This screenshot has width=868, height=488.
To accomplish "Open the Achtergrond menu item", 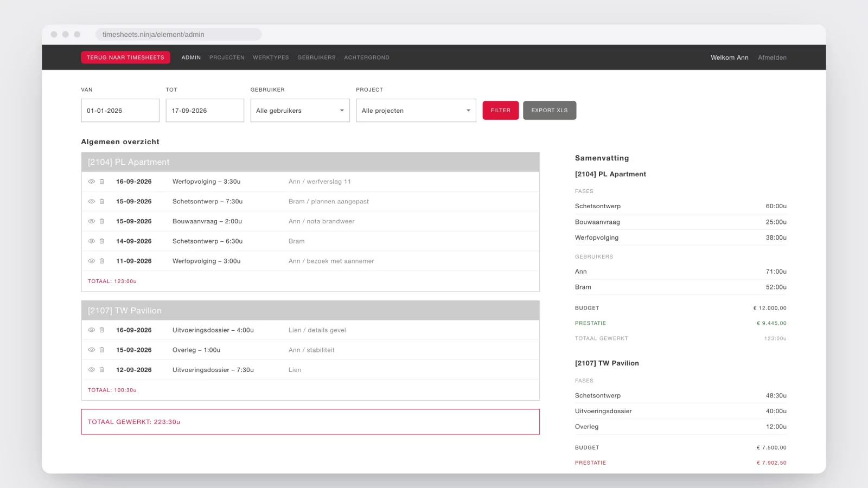I will [367, 57].
